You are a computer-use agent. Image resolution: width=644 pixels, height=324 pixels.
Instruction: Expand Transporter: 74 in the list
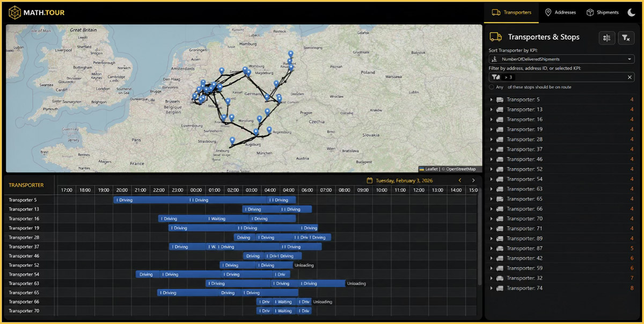point(491,288)
